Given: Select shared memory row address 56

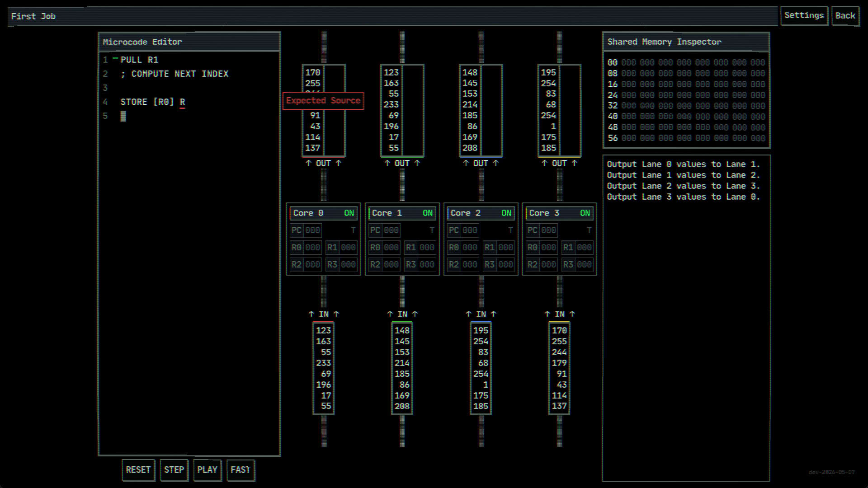Looking at the screenshot, I should pos(613,138).
